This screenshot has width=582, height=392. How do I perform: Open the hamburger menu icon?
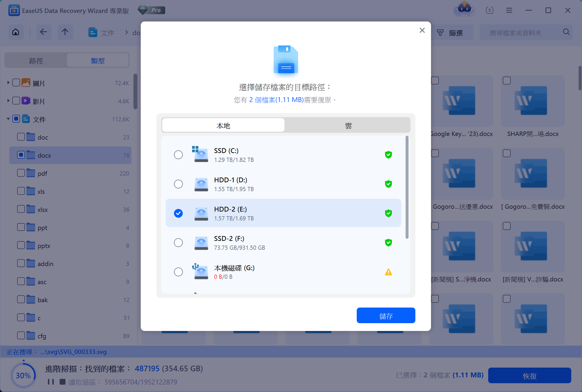pyautogui.click(x=509, y=10)
